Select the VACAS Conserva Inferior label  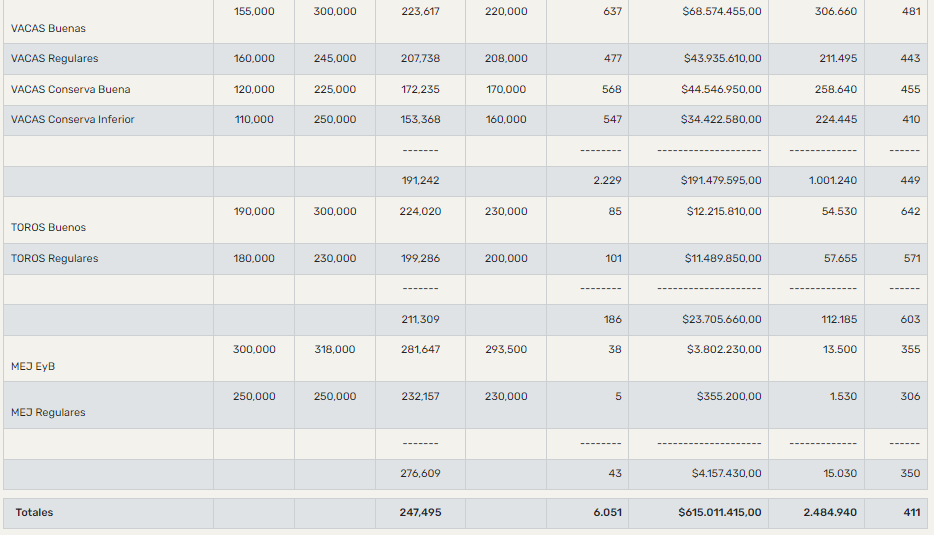tap(72, 120)
